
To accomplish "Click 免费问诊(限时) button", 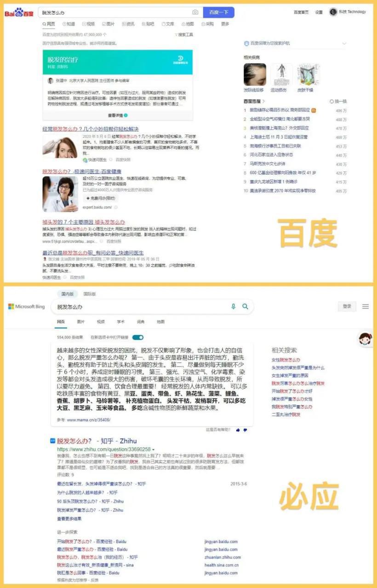I will (x=100, y=198).
